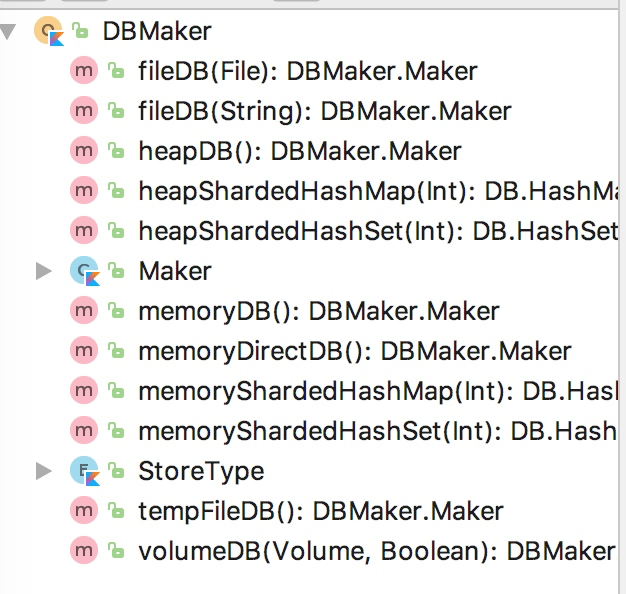Select heapDB(): DBMaker.Maker method

(x=300, y=152)
